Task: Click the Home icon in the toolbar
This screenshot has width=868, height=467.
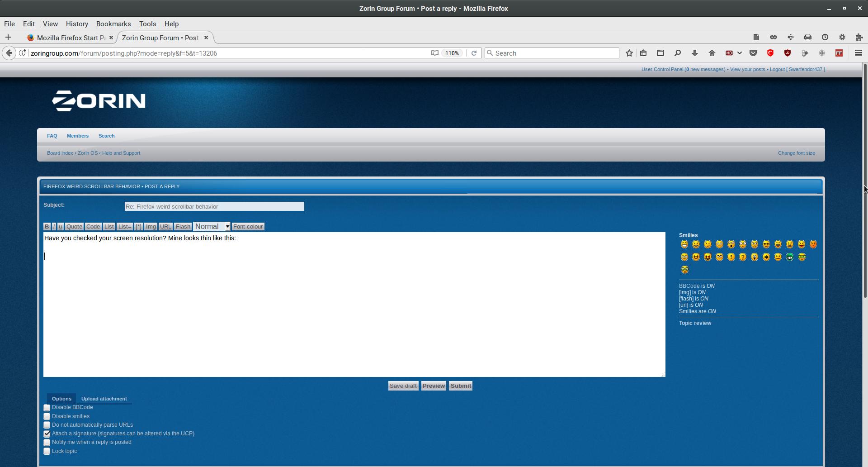Action: coord(712,53)
